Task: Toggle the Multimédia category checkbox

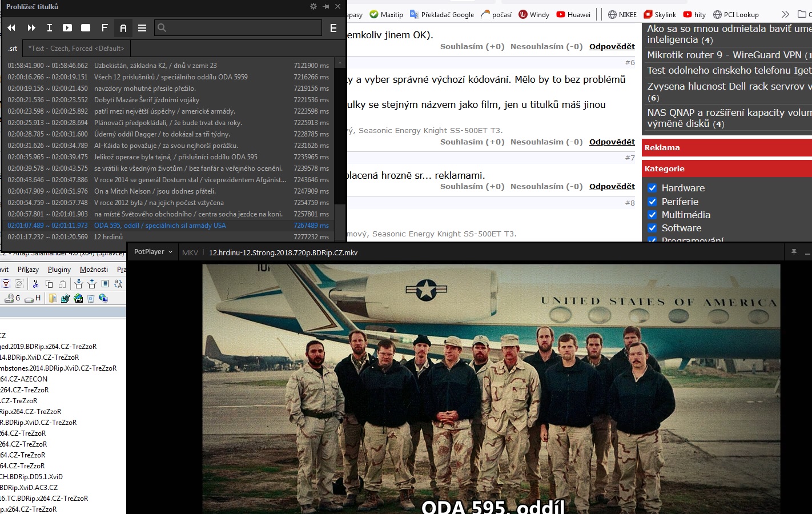Action: coord(652,215)
